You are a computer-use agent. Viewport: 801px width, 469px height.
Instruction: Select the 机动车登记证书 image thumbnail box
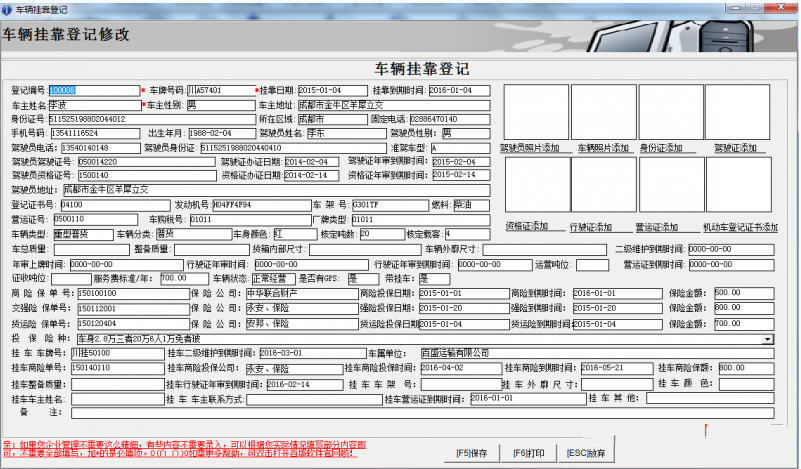739,184
